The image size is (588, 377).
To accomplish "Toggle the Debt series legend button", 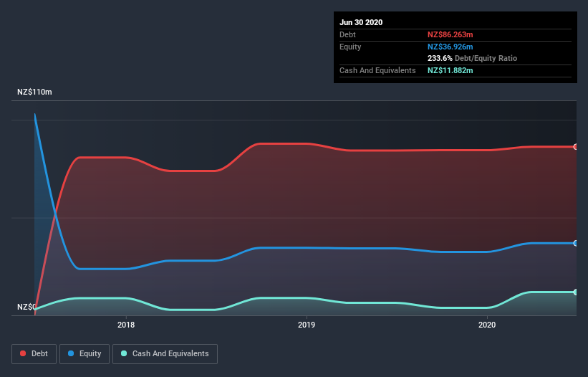I will click(x=34, y=354).
